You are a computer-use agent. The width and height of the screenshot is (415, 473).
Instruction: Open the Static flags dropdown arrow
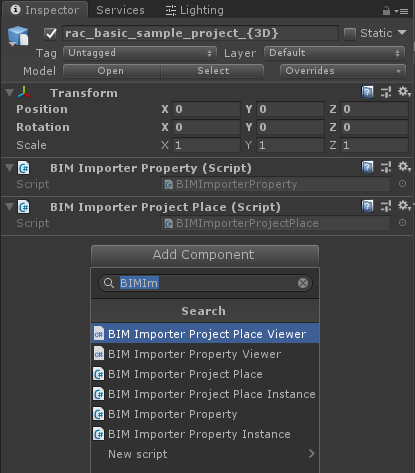402,33
